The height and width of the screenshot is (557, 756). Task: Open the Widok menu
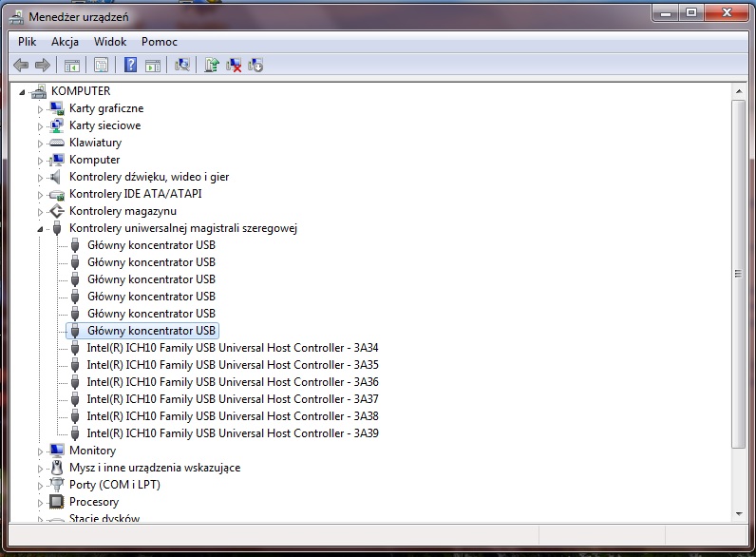[110, 42]
